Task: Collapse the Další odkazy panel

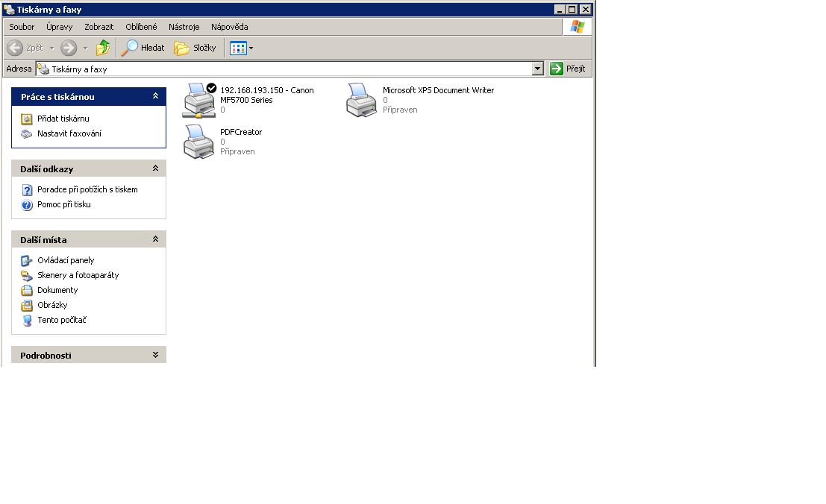Action: point(155,168)
